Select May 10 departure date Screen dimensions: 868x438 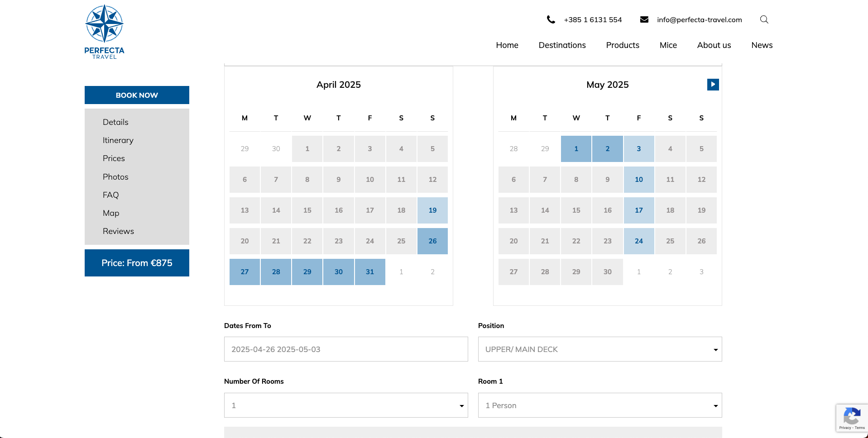[x=639, y=180]
